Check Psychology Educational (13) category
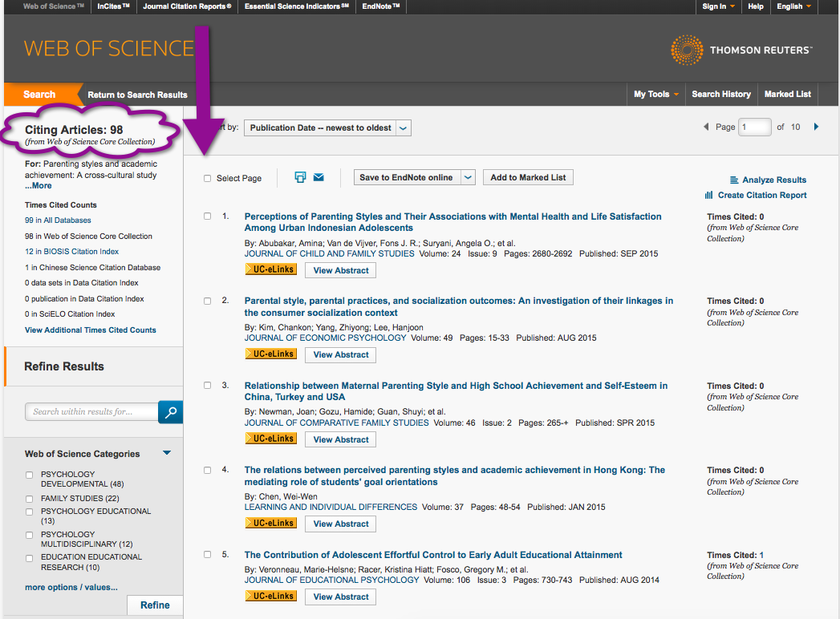This screenshot has width=840, height=619. click(30, 512)
